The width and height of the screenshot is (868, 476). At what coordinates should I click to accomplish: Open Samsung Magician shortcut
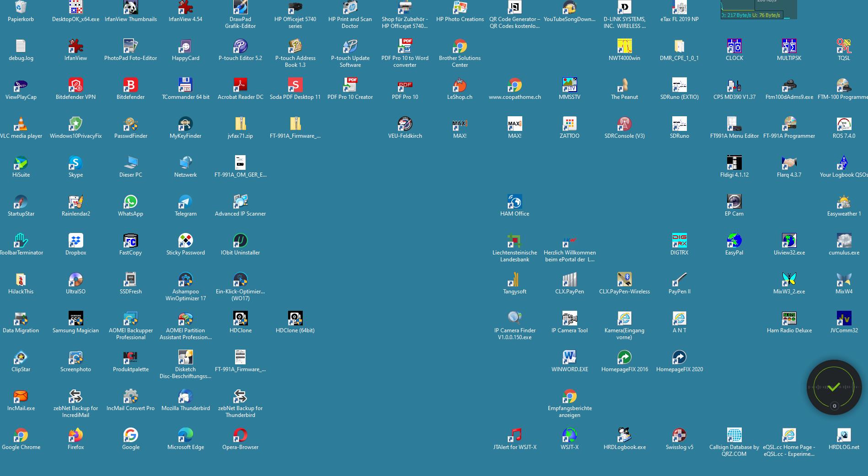[76, 319]
